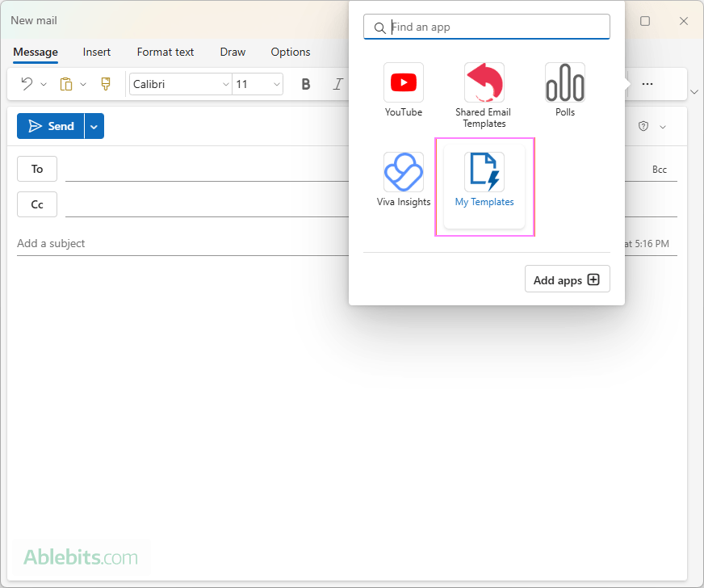The image size is (704, 588).
Task: Open Viva Insights add-in
Action: [403, 179]
